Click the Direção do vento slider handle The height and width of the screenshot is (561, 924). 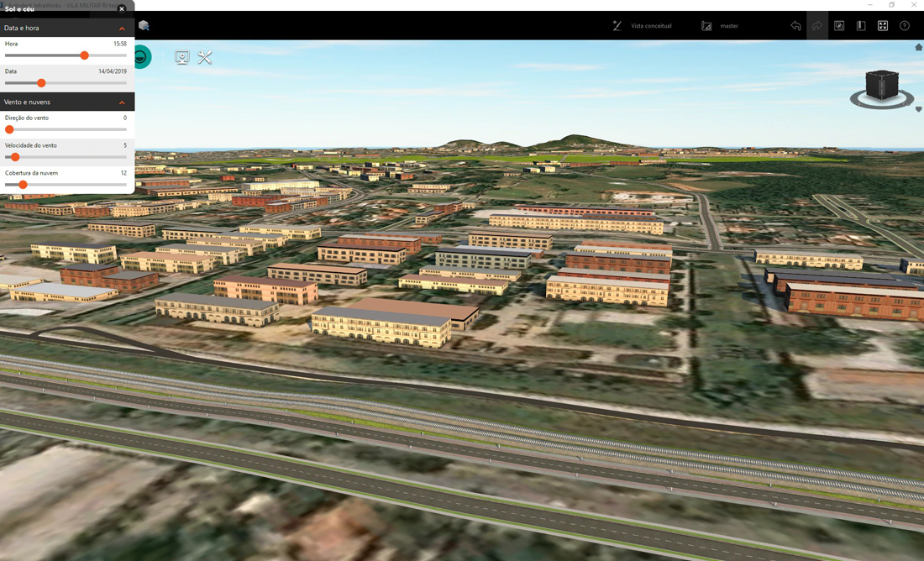pos(9,129)
